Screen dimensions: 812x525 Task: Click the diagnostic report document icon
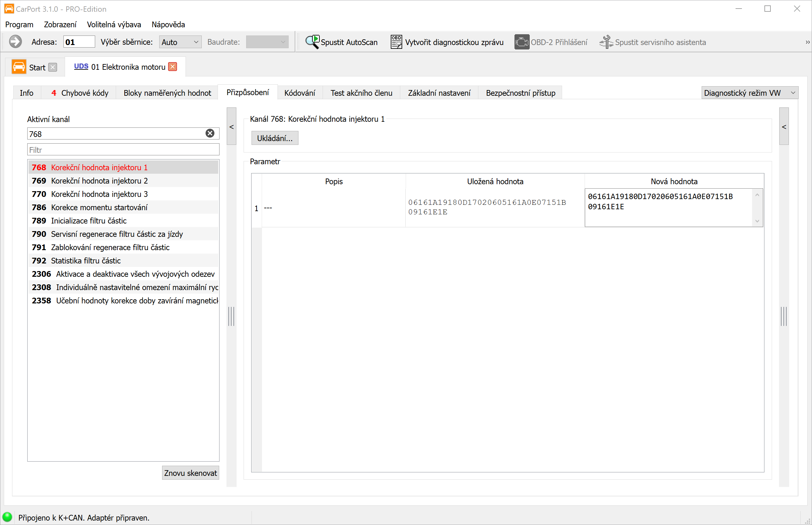(x=396, y=42)
